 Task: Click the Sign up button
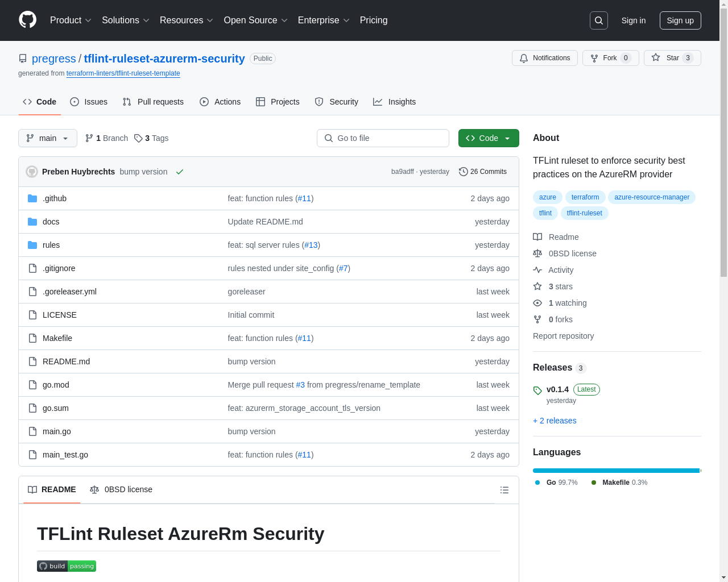point(680,20)
